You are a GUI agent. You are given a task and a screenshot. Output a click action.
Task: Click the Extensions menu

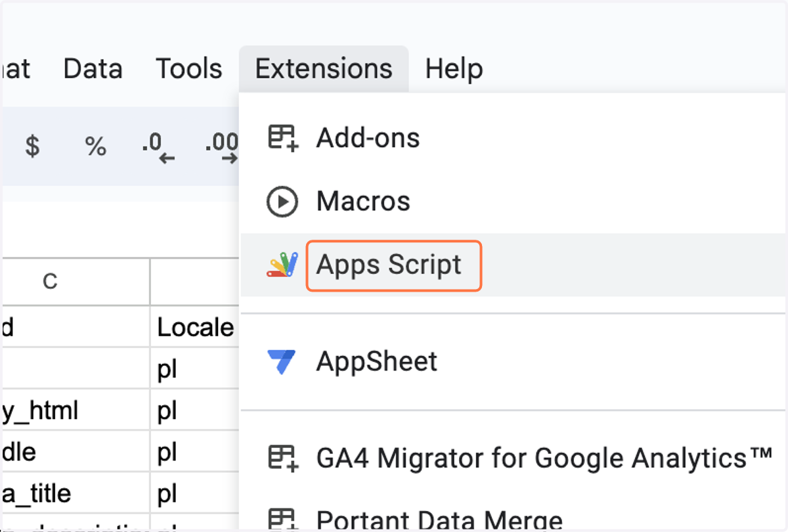tap(324, 68)
